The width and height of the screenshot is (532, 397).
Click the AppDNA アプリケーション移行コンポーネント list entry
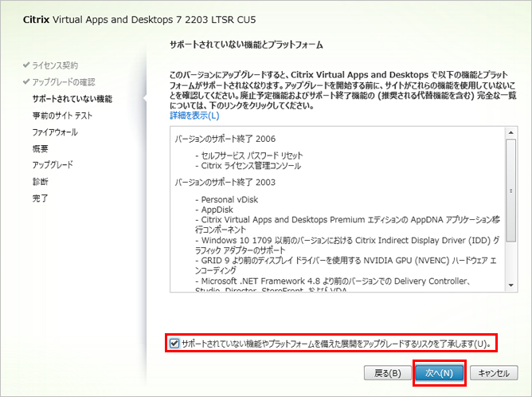pyautogui.click(x=347, y=225)
